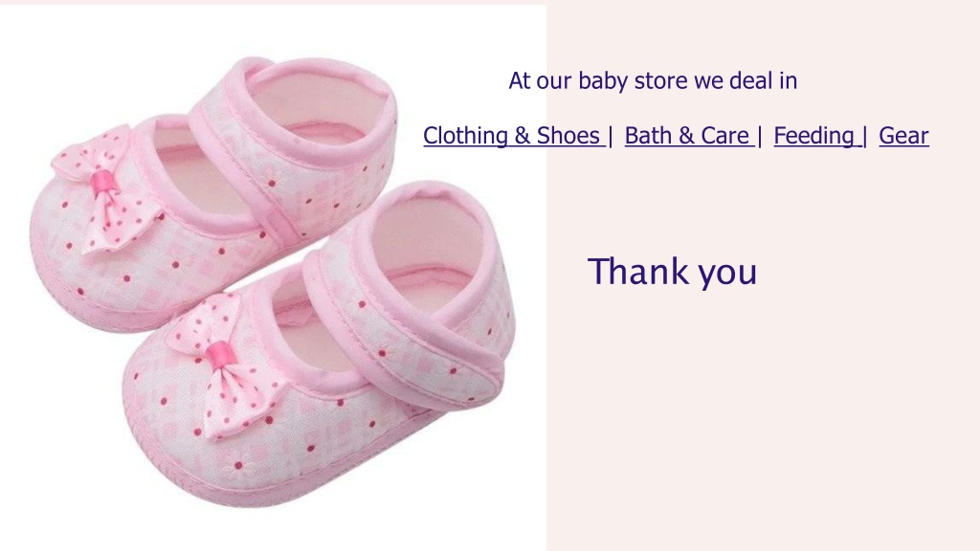Image resolution: width=980 pixels, height=551 pixels.
Task: Click the separator bar after Clothing & Shoes
Action: click(x=611, y=136)
